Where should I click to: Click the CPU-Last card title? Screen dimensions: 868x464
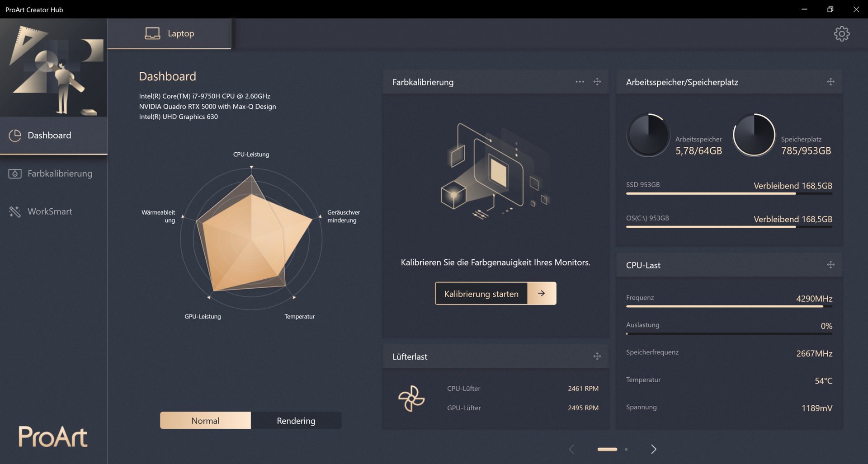coord(643,265)
